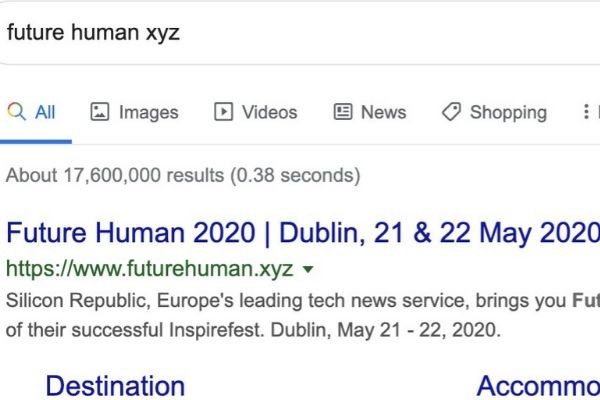This screenshot has height=400, width=600.
Task: Click the search box containing future human xyz
Action: (x=300, y=30)
